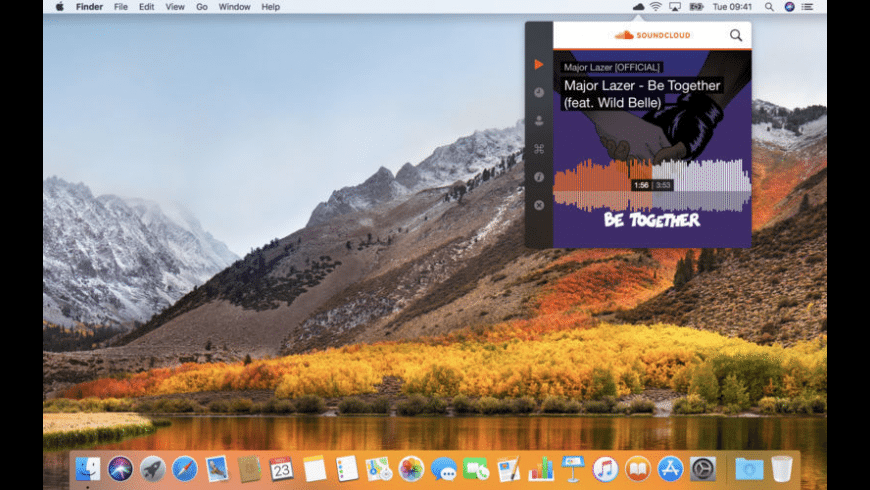The width and height of the screenshot is (870, 490).
Task: Open the user profile icon in sidebar
Action: [539, 120]
